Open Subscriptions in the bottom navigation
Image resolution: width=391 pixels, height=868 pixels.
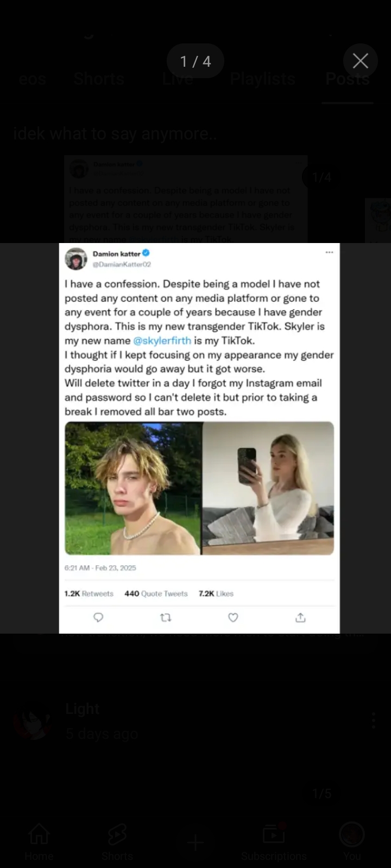pyautogui.click(x=274, y=842)
